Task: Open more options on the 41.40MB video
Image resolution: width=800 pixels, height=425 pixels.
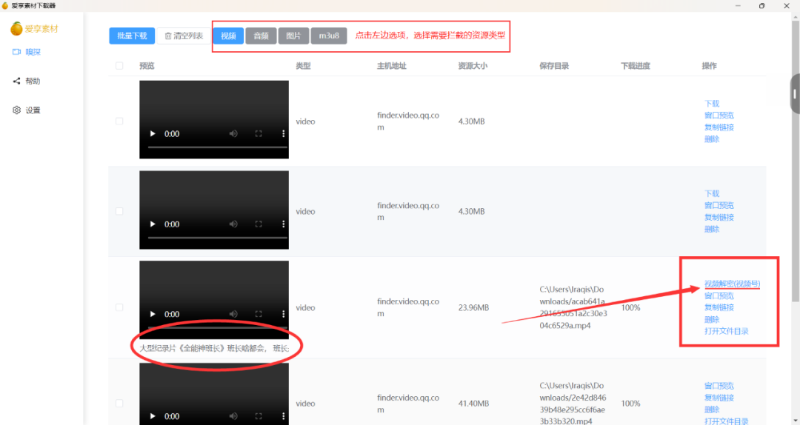Action: [283, 416]
